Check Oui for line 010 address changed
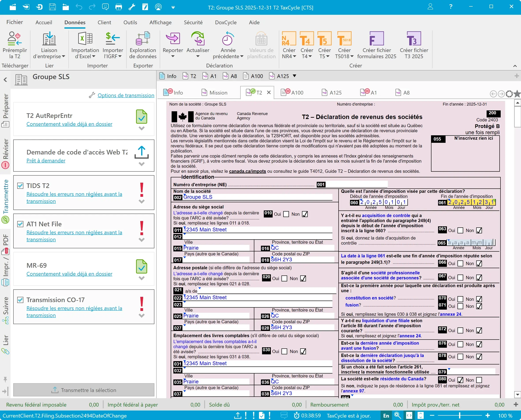This screenshot has width=521, height=420. tap(286, 214)
